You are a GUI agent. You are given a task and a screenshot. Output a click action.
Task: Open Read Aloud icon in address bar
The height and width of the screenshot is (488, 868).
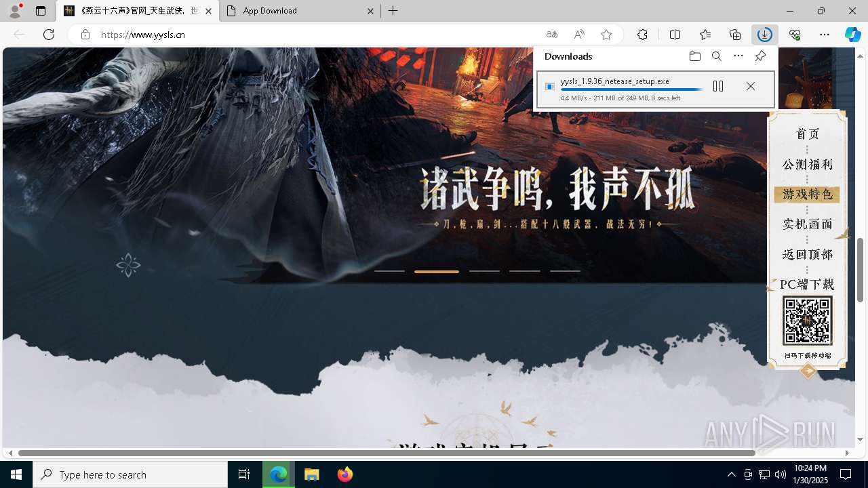579,35
